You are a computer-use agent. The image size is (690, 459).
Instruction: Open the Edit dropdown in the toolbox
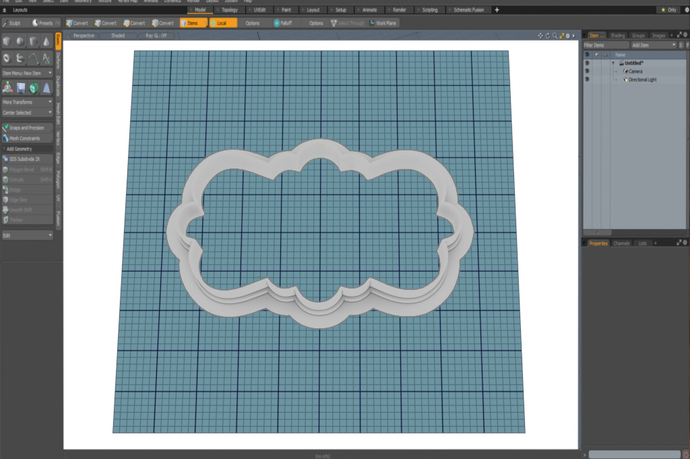[27, 235]
